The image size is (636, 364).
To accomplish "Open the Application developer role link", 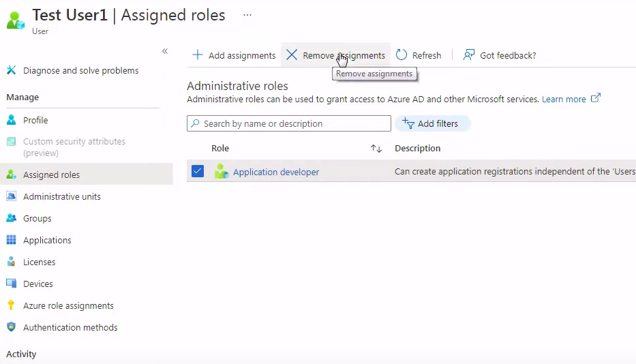I will 276,172.
